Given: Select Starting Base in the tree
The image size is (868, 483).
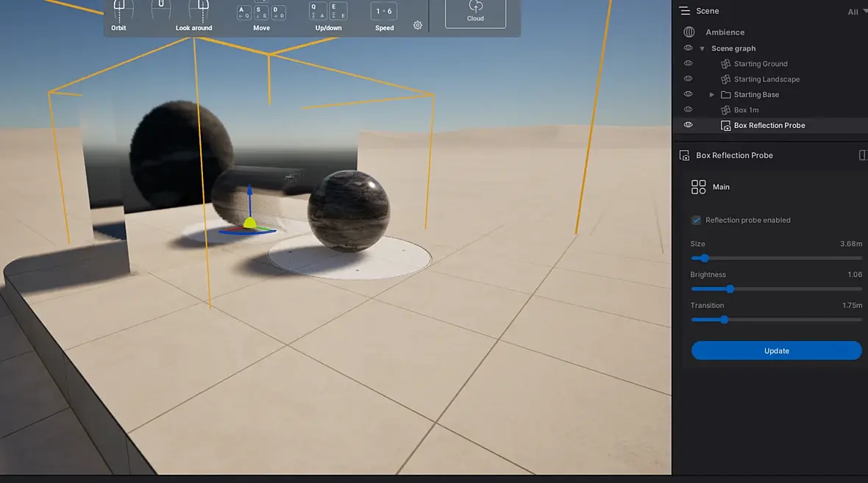Looking at the screenshot, I should click(x=756, y=95).
